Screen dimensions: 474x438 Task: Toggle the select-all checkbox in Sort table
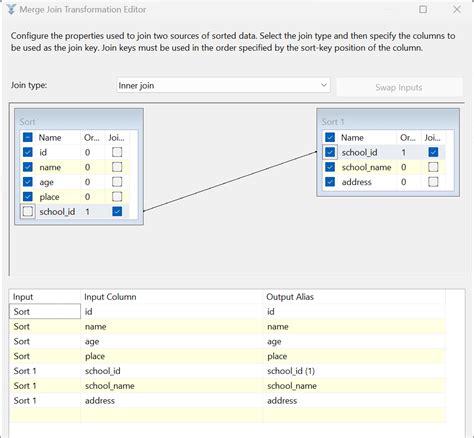(x=28, y=137)
